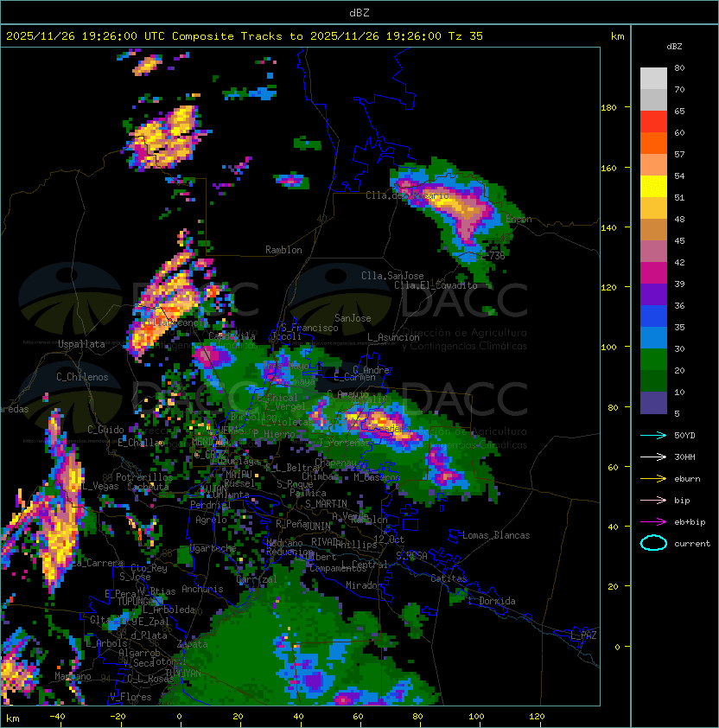
Task: Select the dark orange 57-60 dBZ swatch
Action: pyautogui.click(x=653, y=143)
